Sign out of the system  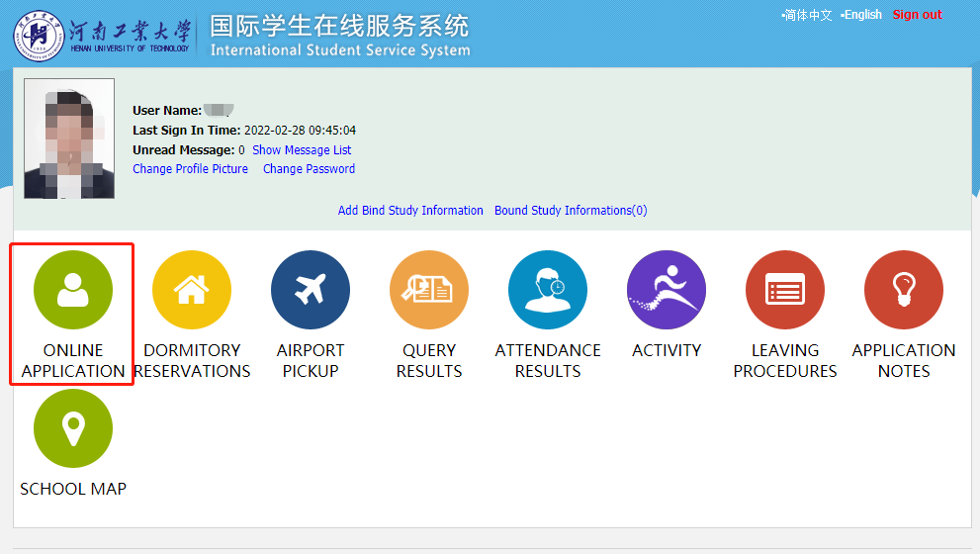(917, 15)
